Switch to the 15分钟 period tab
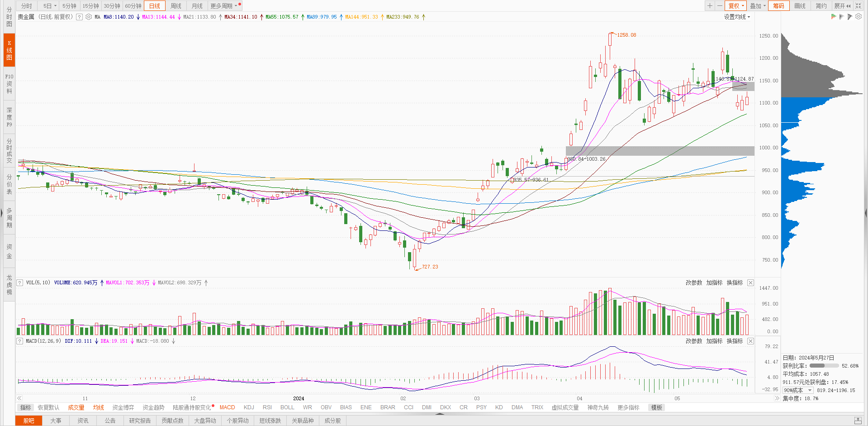868x426 pixels. 90,6
